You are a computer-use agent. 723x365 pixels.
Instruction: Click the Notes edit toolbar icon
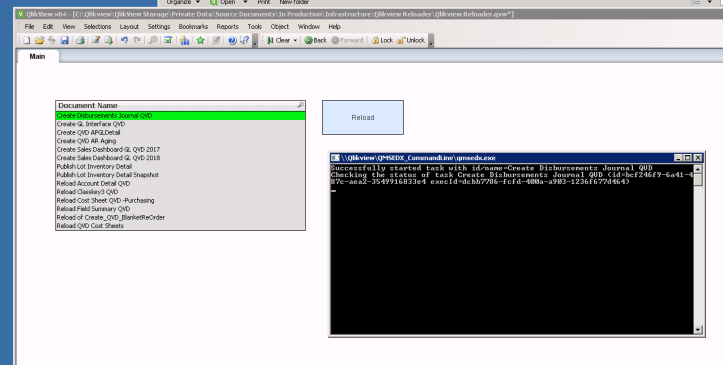[216, 41]
